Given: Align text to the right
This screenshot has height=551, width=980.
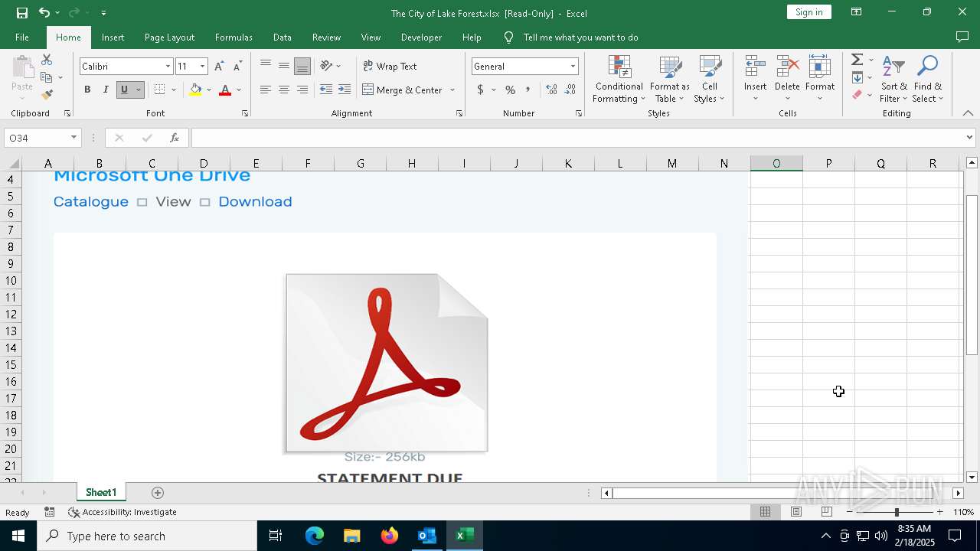Looking at the screenshot, I should tap(302, 90).
